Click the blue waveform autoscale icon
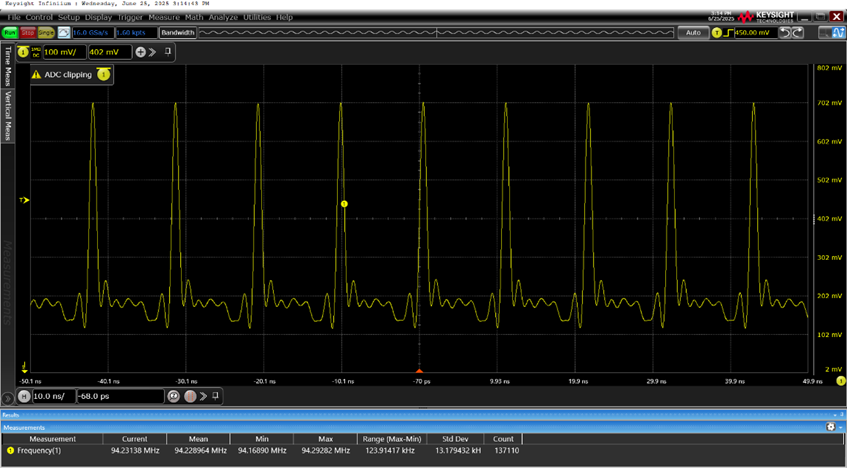 tap(839, 33)
